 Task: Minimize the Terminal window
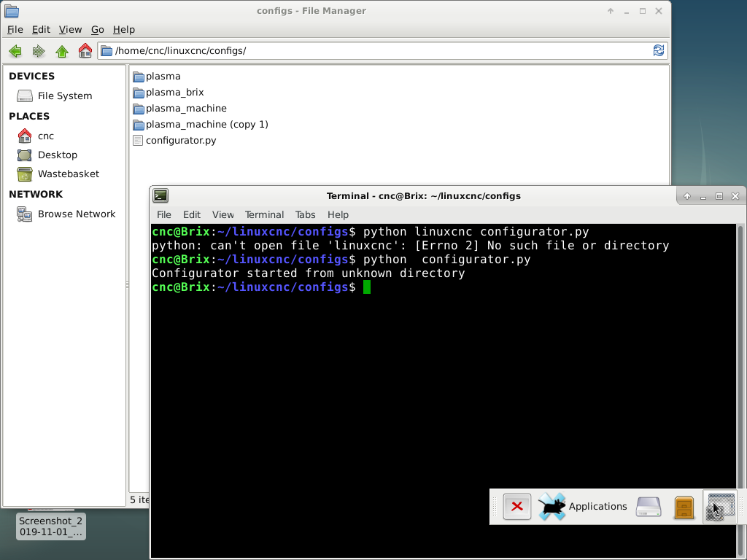(703, 196)
